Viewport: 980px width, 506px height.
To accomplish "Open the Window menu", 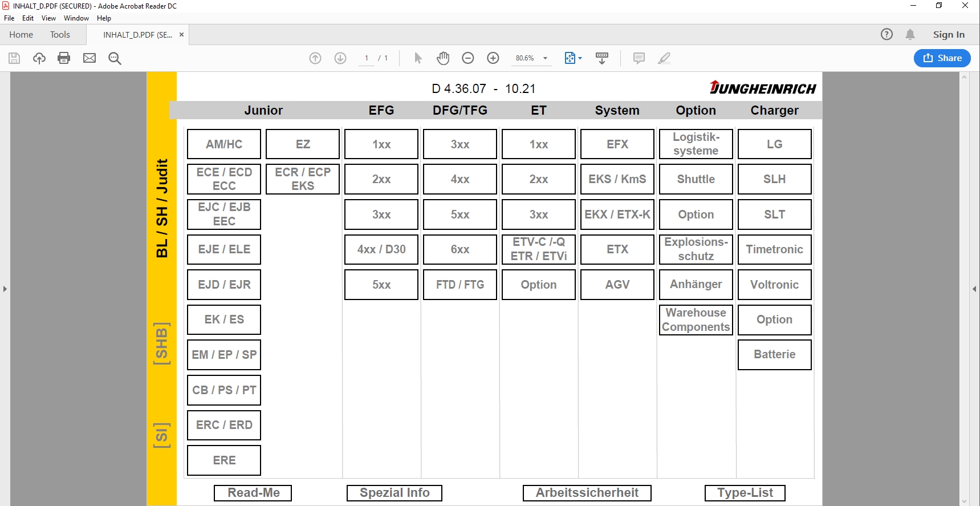I will [76, 18].
